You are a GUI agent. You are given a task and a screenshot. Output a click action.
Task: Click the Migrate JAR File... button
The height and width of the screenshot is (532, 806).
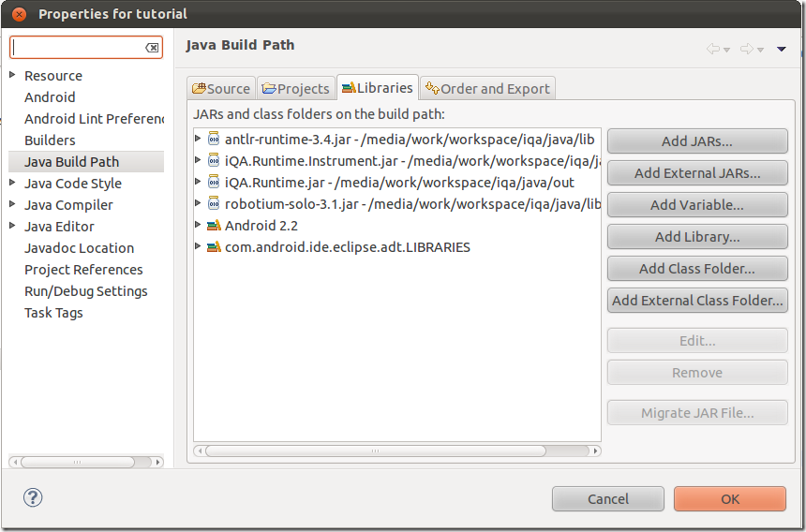point(697,413)
